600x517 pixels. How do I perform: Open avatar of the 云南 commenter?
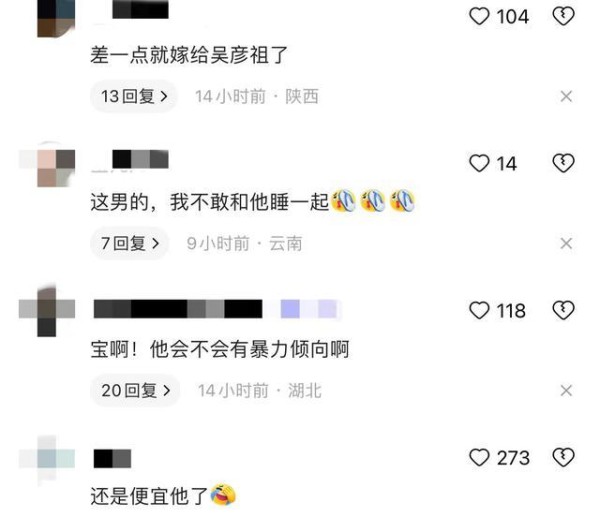tap(47, 165)
